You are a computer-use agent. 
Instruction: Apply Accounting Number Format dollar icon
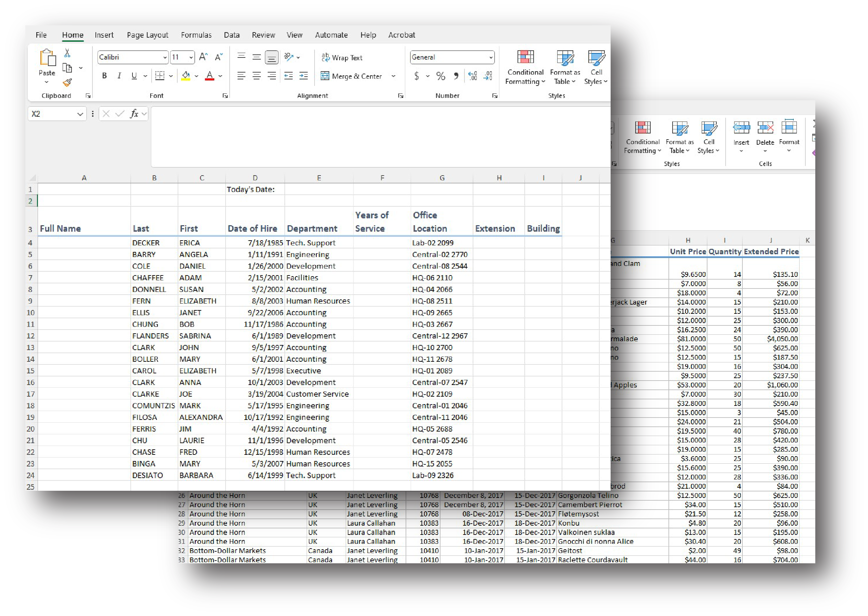417,76
